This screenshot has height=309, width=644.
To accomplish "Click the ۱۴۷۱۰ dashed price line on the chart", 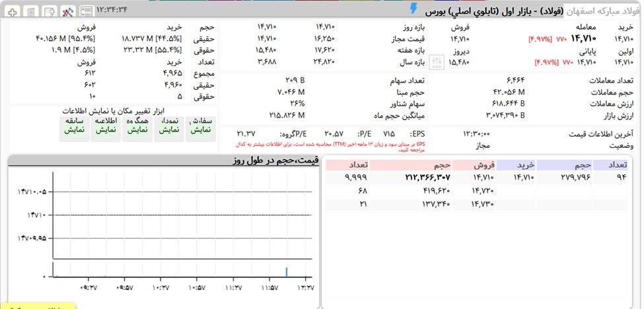I will (183, 215).
